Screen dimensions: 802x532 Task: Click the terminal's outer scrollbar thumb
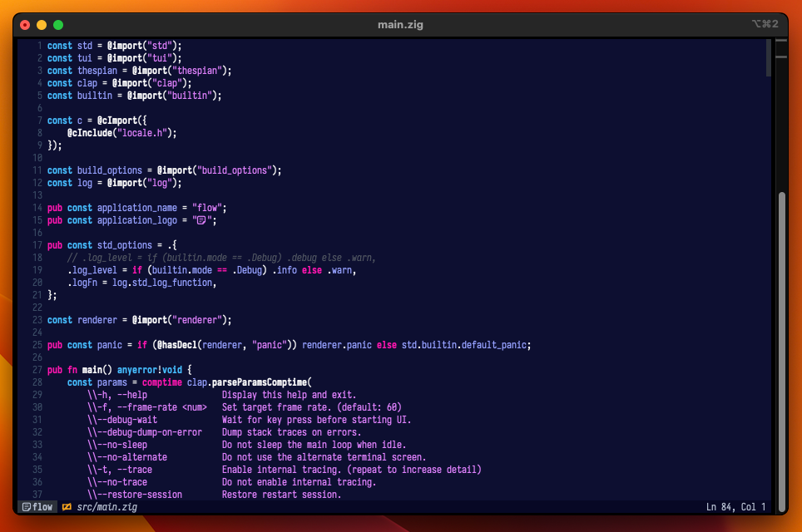point(781,341)
